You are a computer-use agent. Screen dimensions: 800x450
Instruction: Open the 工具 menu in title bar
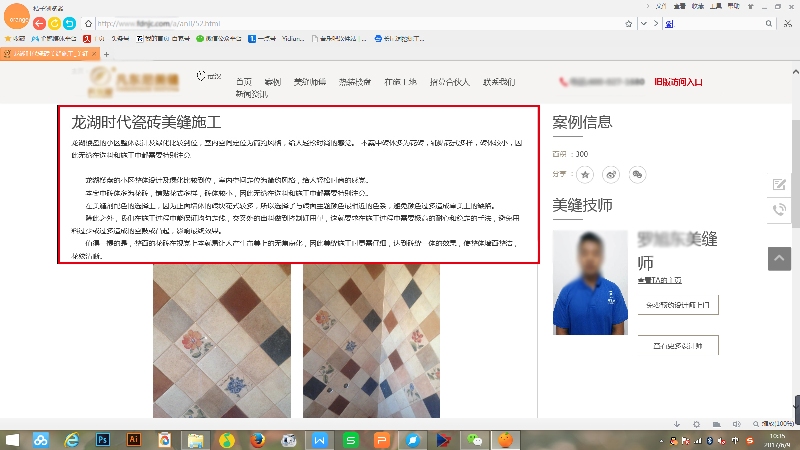tap(716, 6)
